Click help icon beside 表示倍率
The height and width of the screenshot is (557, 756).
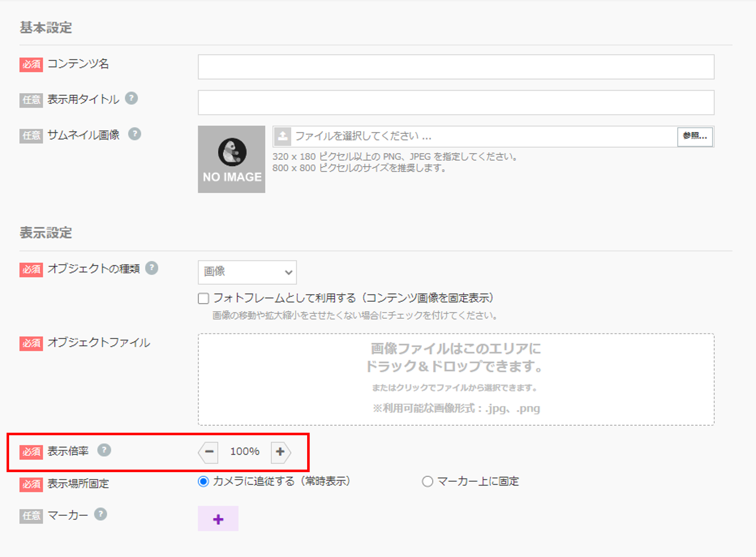coord(104,450)
